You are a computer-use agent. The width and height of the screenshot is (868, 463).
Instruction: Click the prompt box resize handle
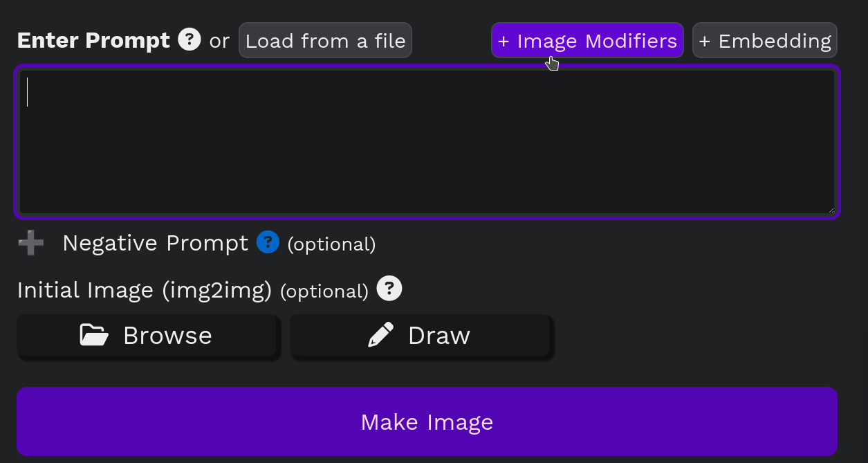[830, 209]
